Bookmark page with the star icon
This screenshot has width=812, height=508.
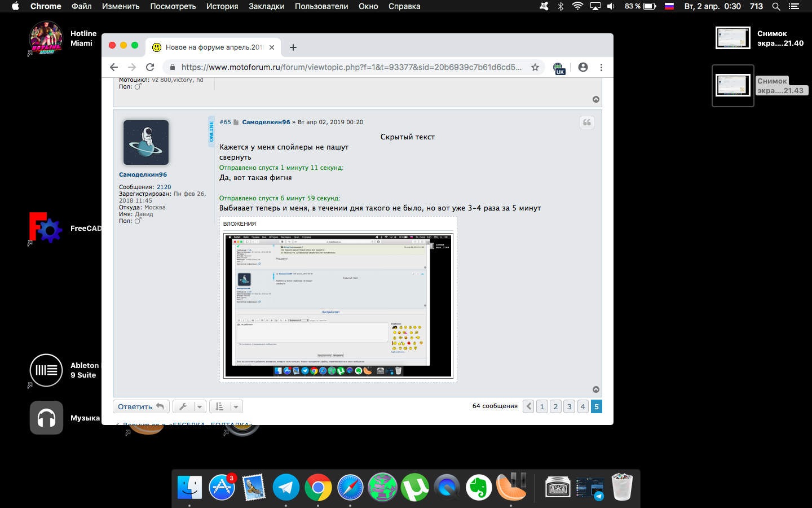click(x=535, y=67)
